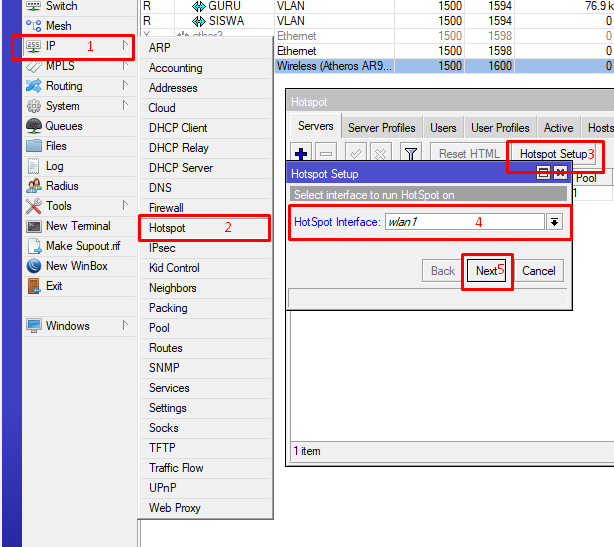Click the Log page icon
The width and height of the screenshot is (614, 547).
click(x=34, y=166)
